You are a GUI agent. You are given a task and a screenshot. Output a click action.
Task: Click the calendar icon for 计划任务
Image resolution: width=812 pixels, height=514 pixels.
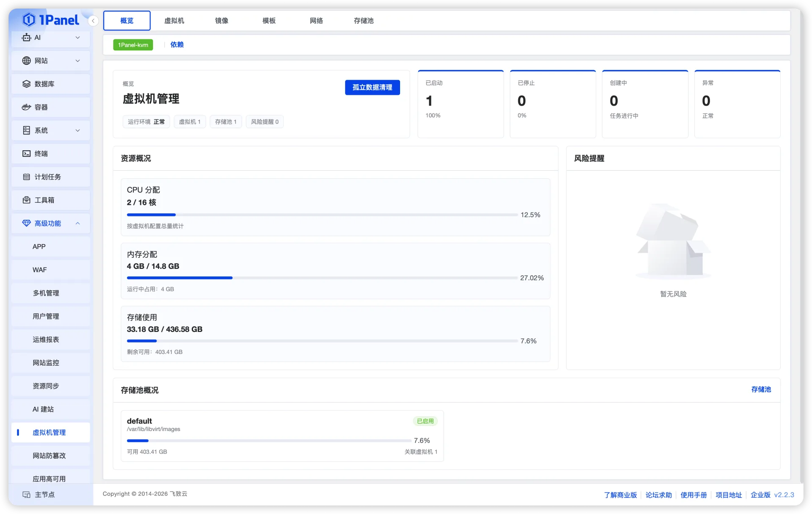click(x=26, y=177)
